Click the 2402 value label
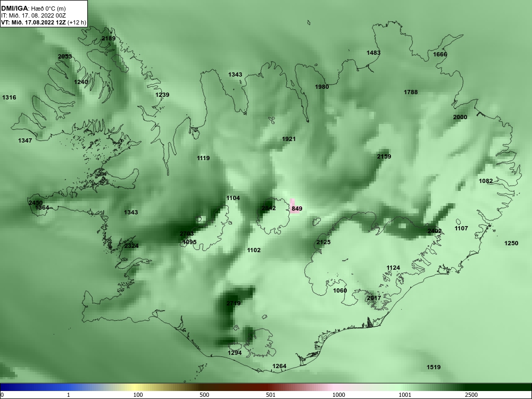 [x=435, y=231]
